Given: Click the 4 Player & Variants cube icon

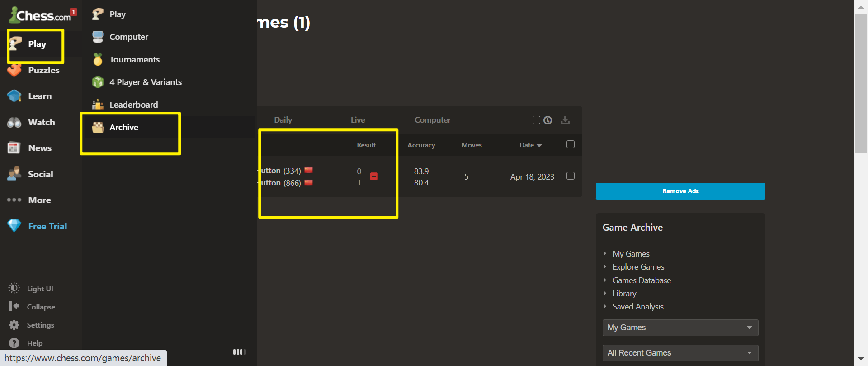Looking at the screenshot, I should point(98,82).
